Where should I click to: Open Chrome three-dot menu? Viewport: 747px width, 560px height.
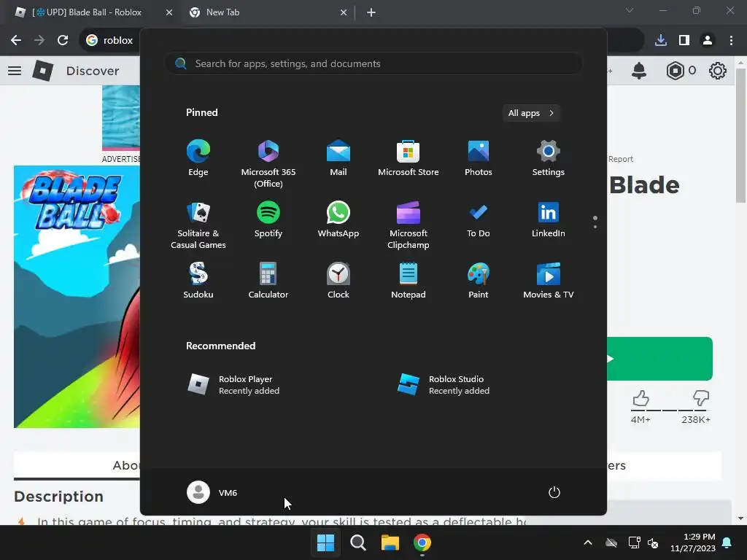click(x=731, y=40)
